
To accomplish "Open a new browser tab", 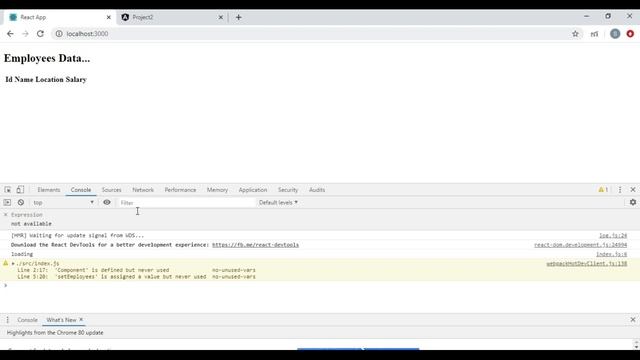I will [x=238, y=18].
